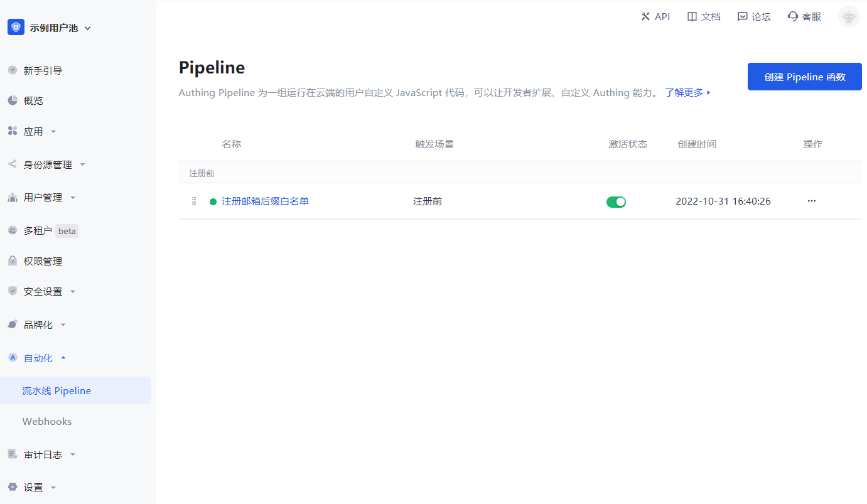Click the 概览 pie chart icon
The image size is (867, 504).
point(13,100)
